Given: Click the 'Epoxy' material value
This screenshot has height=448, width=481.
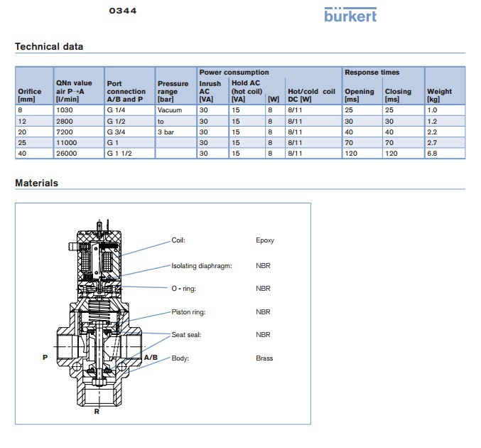Looking at the screenshot, I should pos(265,240).
